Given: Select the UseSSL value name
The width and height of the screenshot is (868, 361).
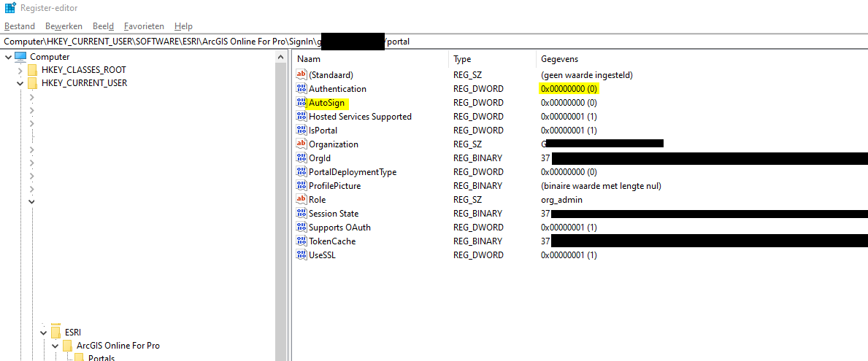Looking at the screenshot, I should click(322, 255).
